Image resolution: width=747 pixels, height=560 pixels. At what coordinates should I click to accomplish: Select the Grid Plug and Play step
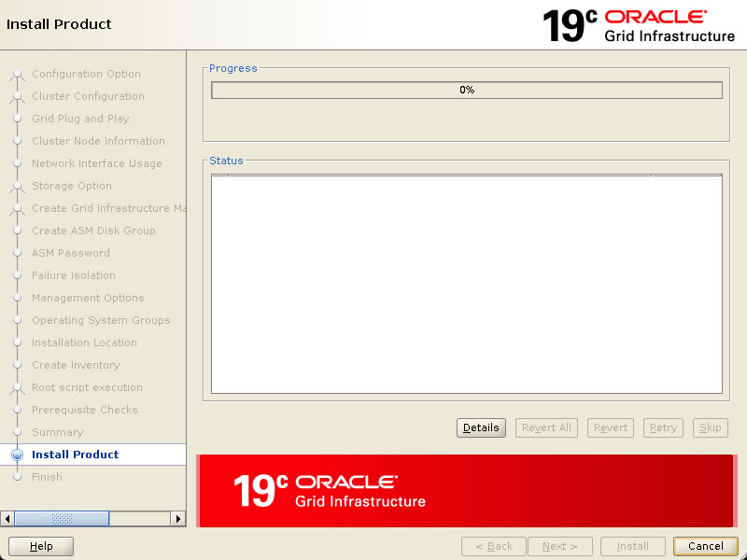[x=80, y=119]
